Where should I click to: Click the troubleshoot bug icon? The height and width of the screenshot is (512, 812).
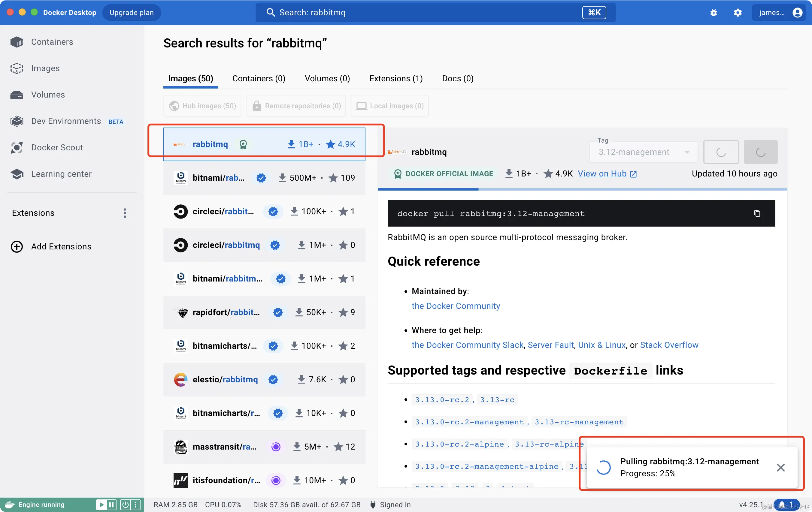coord(714,13)
